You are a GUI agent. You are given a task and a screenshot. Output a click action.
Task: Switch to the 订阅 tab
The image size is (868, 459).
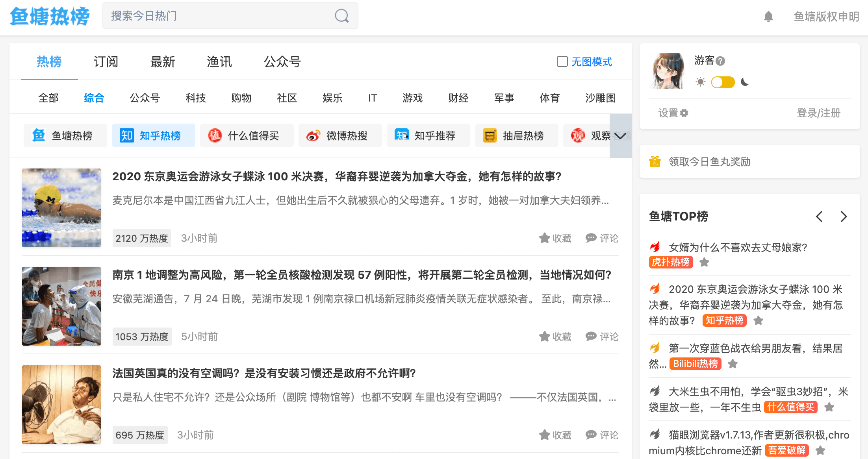[106, 62]
